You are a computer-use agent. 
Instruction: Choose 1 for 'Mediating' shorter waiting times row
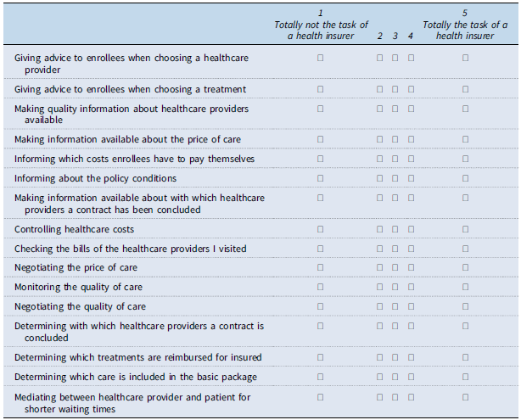pyautogui.click(x=321, y=396)
